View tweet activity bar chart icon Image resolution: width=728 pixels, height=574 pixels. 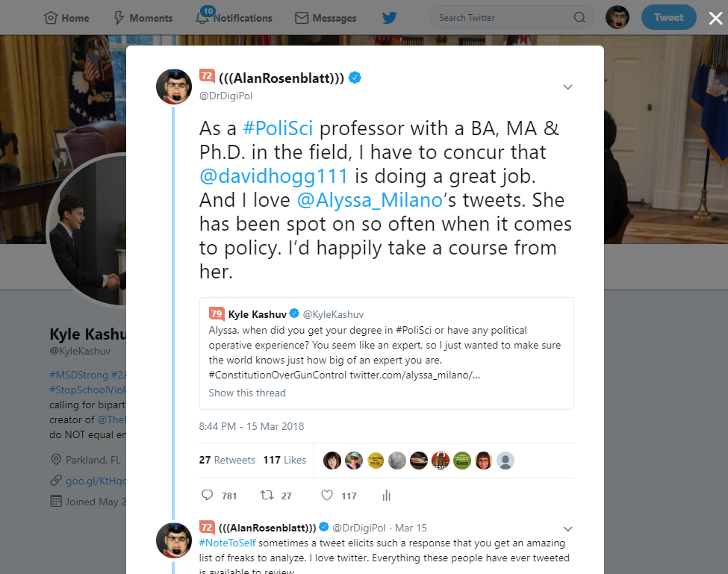(386, 496)
